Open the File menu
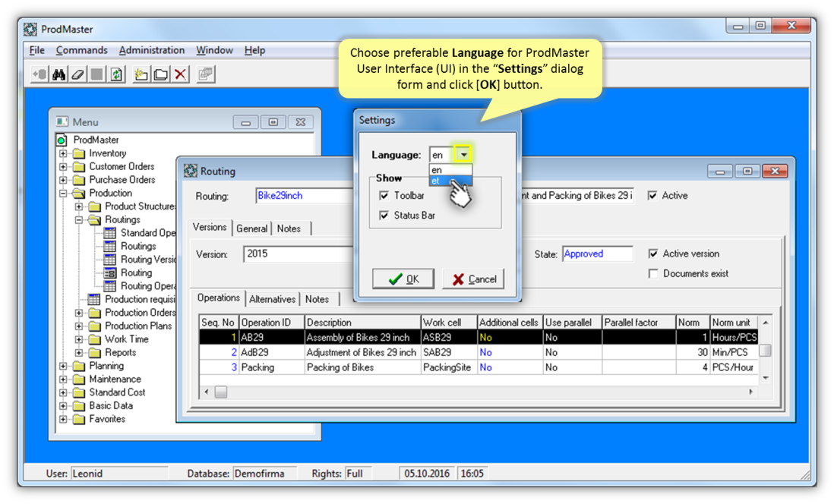The width and height of the screenshot is (834, 504). click(x=36, y=51)
